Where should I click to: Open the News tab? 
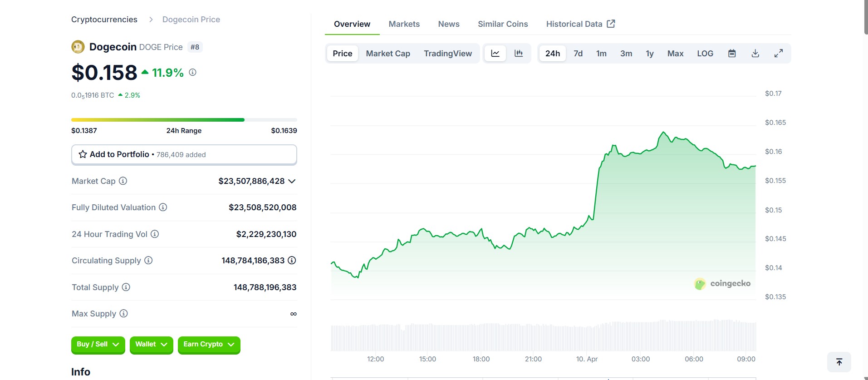pyautogui.click(x=449, y=24)
